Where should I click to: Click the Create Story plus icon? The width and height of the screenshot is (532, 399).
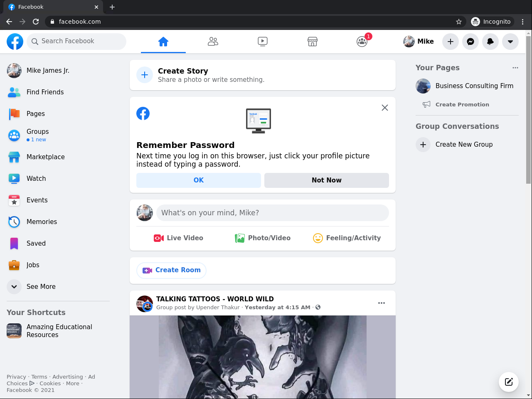click(145, 75)
